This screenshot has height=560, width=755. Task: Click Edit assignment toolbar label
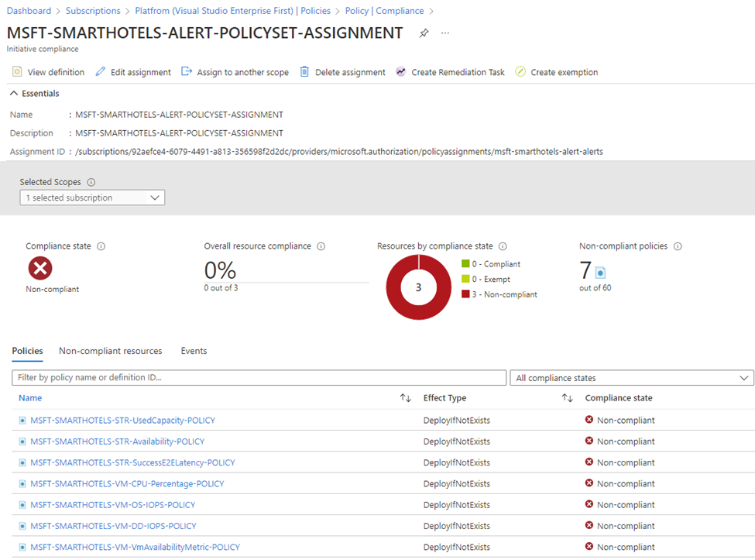pyautogui.click(x=141, y=72)
